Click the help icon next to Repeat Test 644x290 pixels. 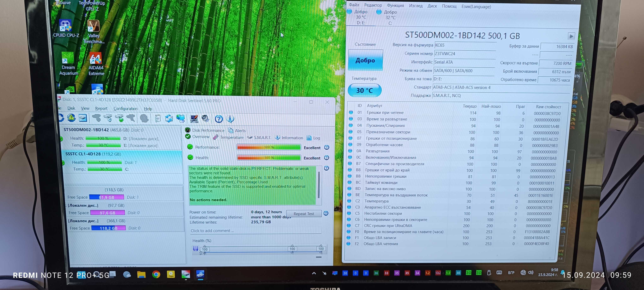(x=326, y=213)
